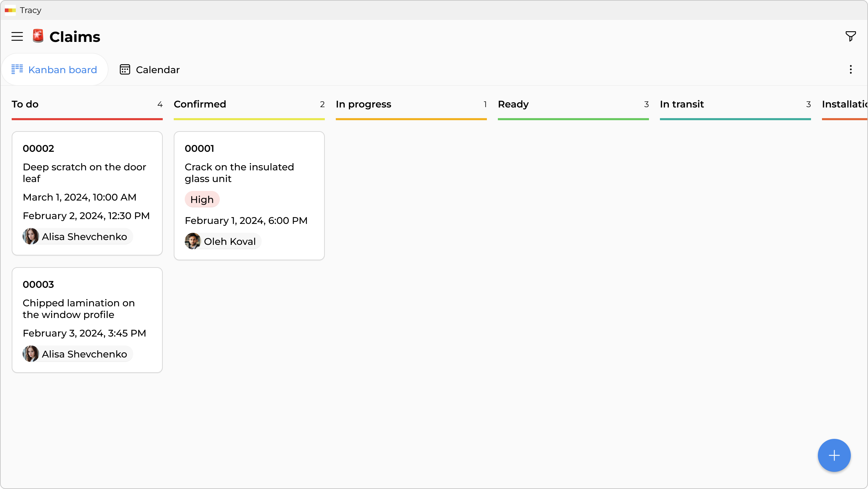Viewport: 868px width, 489px height.
Task: Click the To do column header
Action: click(x=25, y=104)
